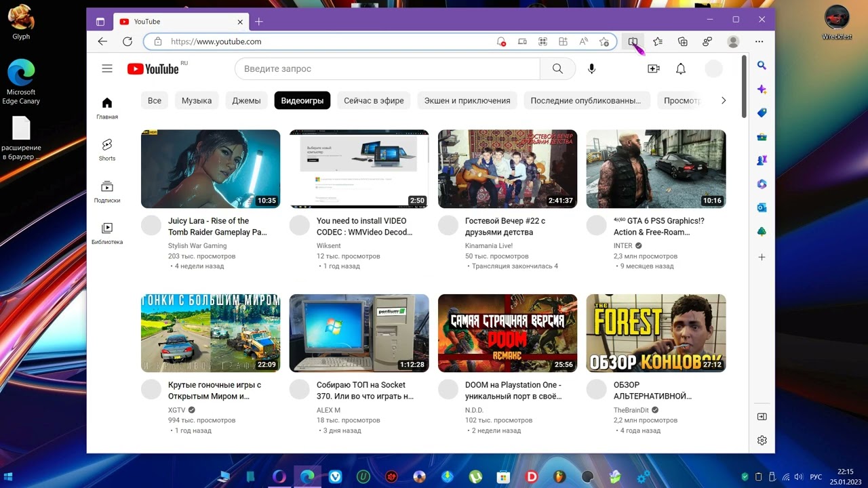Open uTorrent from the taskbar

[x=475, y=476]
